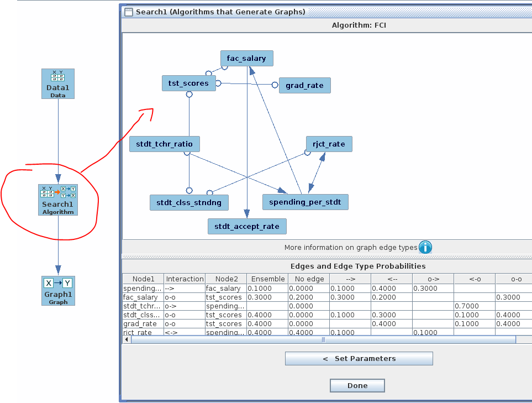The height and width of the screenshot is (403, 532).
Task: Click the Set Parameters button
Action: (x=359, y=358)
